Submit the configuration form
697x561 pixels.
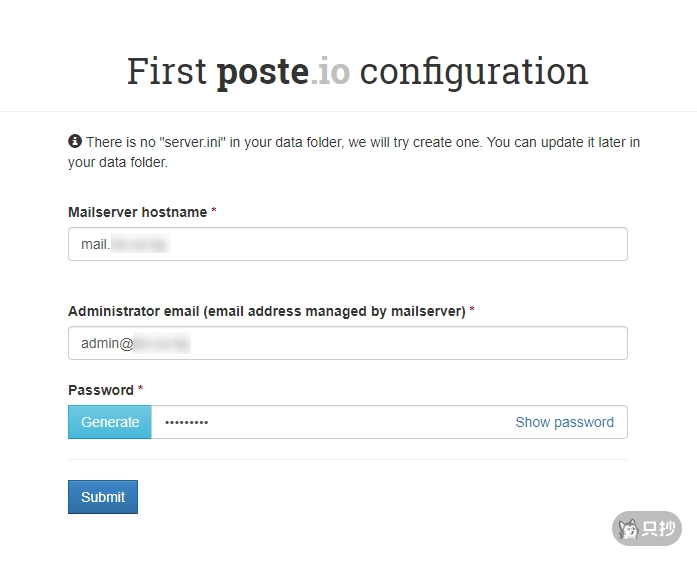103,497
